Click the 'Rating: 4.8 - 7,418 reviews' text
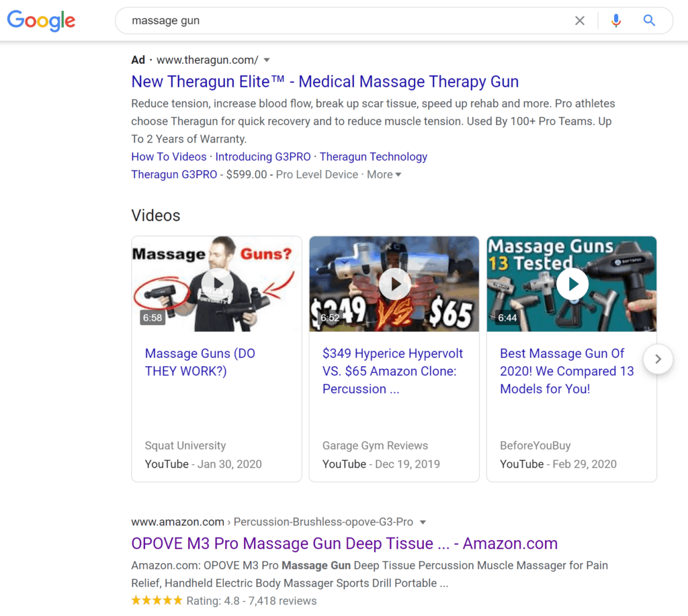688x616 pixels. click(251, 601)
